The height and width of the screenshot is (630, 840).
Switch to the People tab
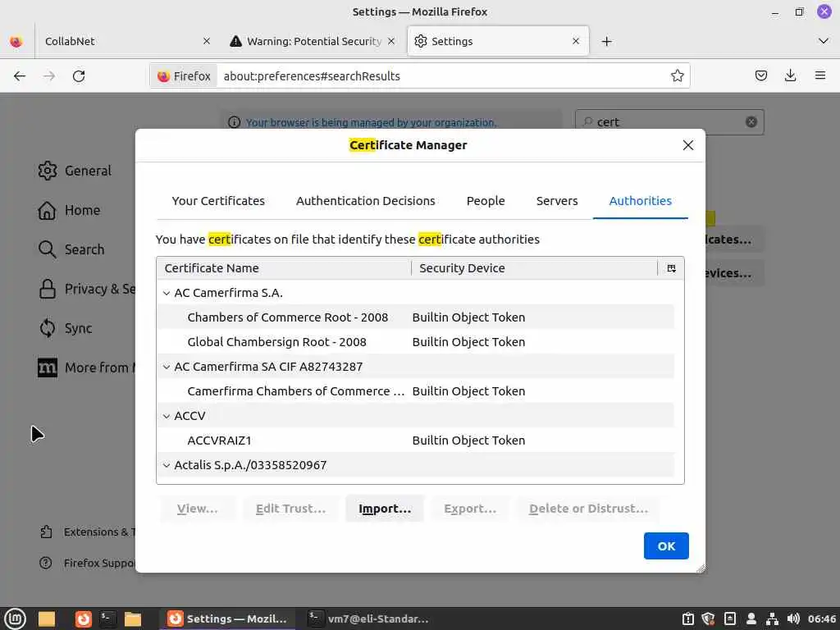click(x=486, y=201)
